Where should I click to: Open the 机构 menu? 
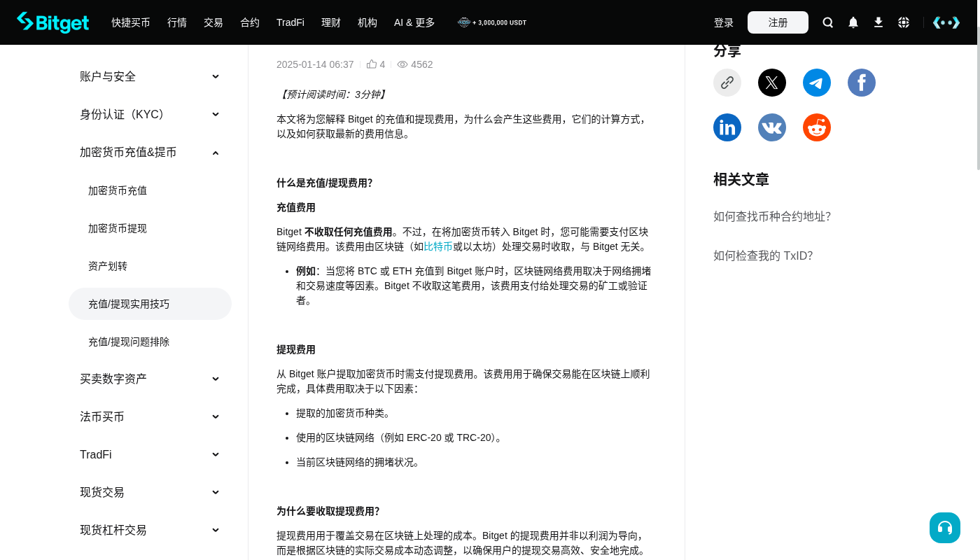367,22
